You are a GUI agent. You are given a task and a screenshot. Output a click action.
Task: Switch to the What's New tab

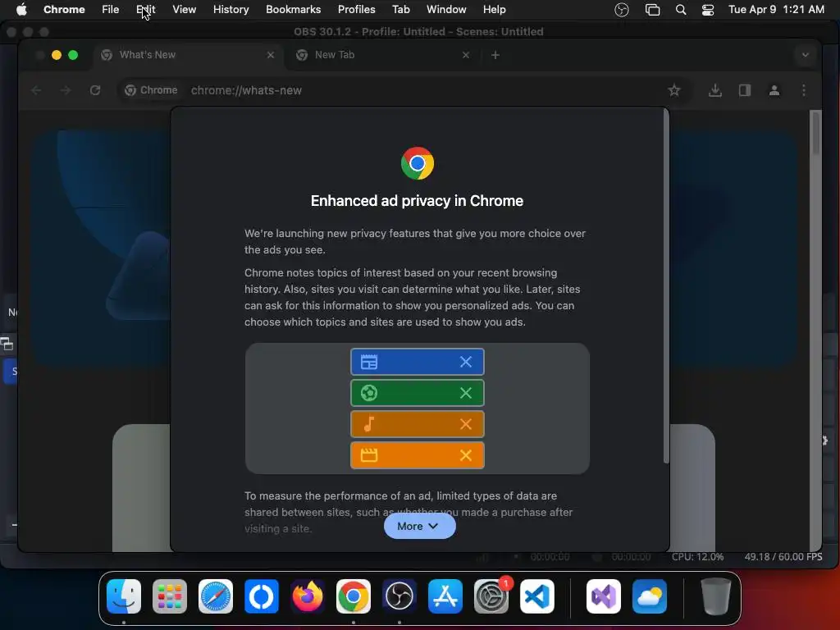click(188, 55)
